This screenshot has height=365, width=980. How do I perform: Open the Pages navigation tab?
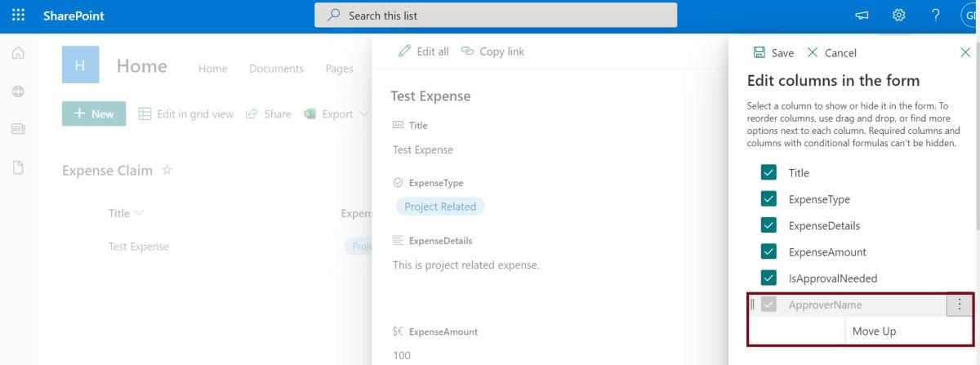[339, 69]
